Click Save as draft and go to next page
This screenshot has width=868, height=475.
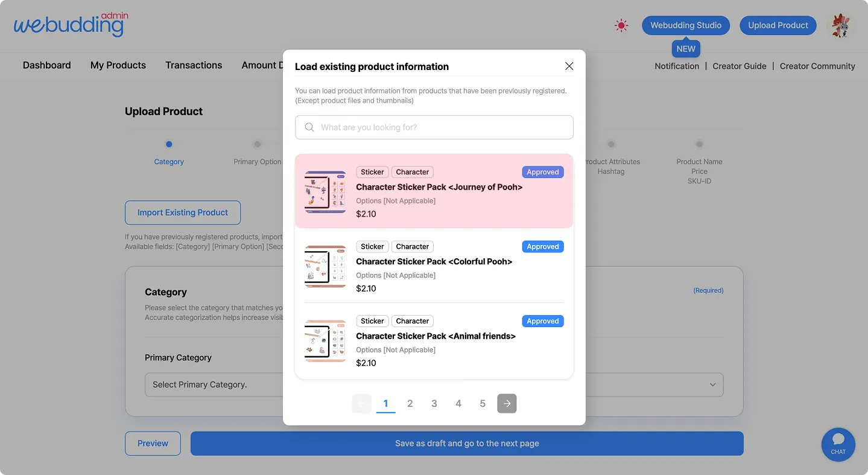[x=467, y=444]
